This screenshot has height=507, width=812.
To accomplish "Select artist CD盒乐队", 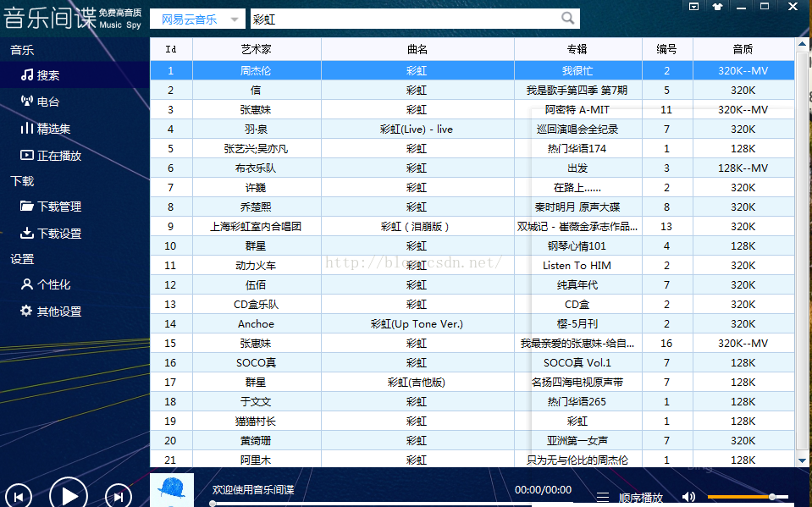I will 257,305.
